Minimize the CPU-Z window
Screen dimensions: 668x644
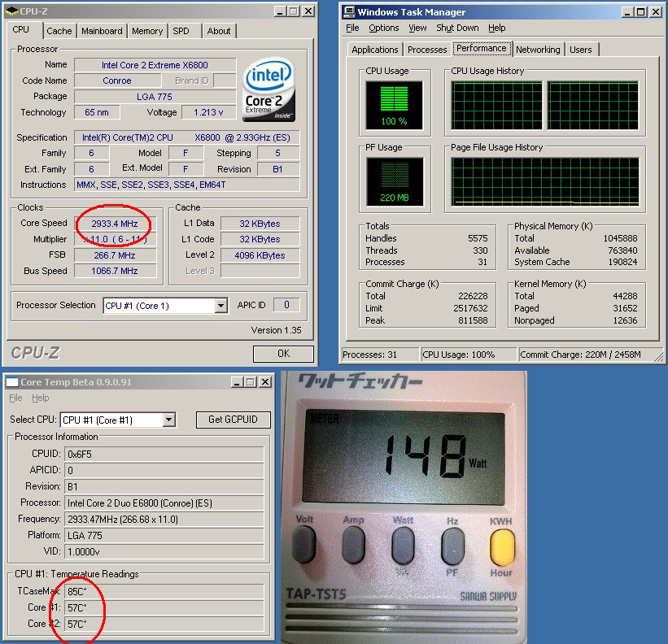(x=280, y=11)
